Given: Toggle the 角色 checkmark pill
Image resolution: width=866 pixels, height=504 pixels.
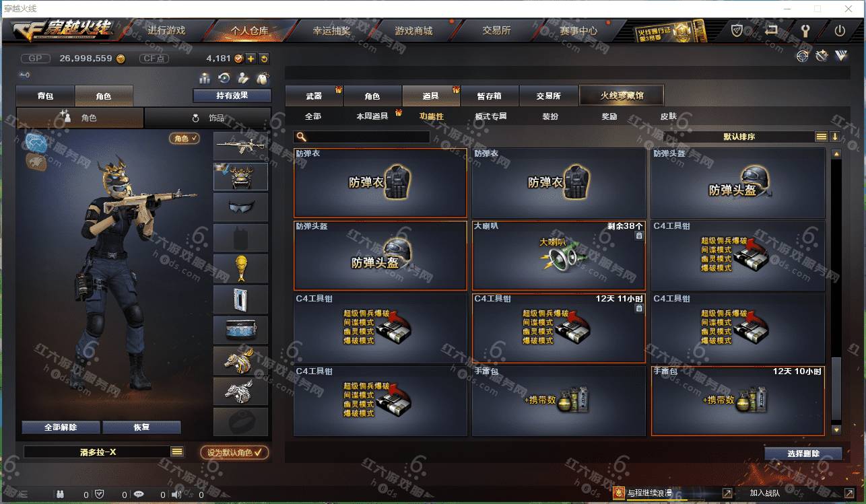Looking at the screenshot, I should 185,138.
